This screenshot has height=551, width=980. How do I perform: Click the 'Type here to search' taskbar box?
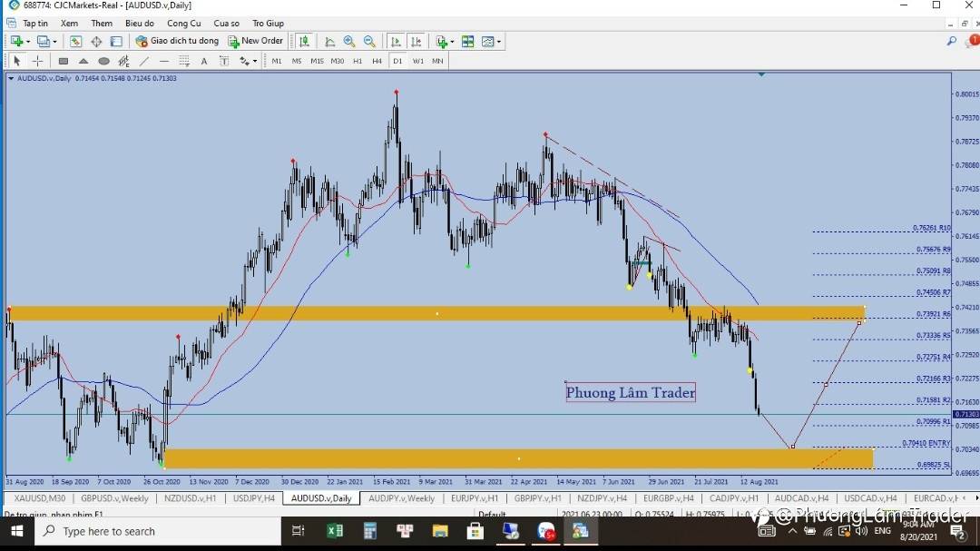[158, 531]
